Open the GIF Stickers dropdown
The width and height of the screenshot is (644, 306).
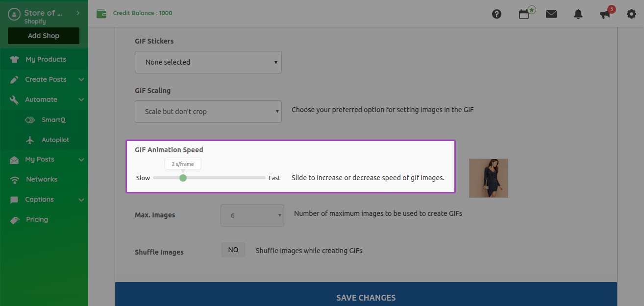coord(208,62)
